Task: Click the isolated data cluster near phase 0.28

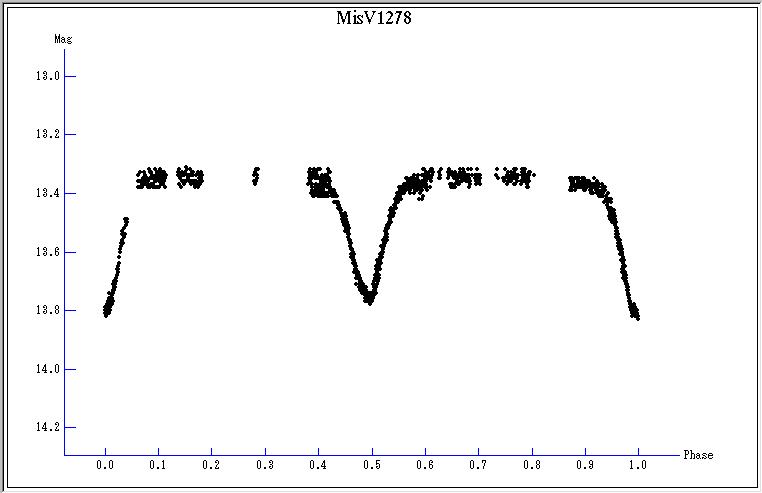Action: pyautogui.click(x=256, y=176)
